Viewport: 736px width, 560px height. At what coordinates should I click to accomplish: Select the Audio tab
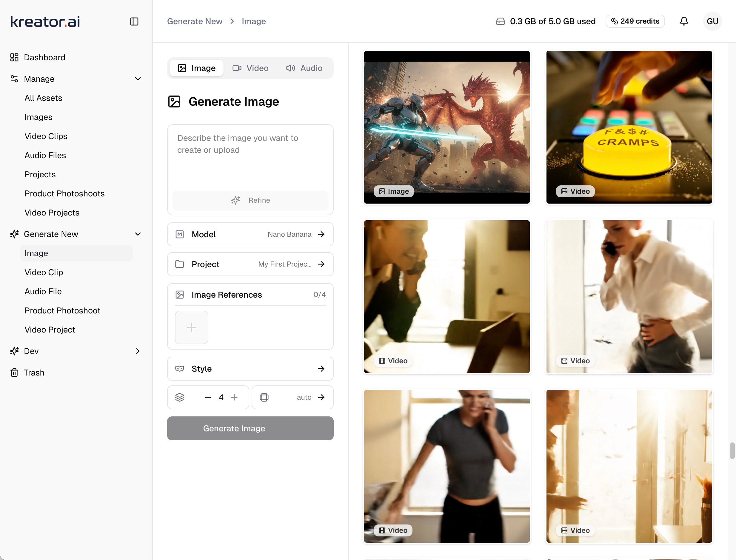tap(304, 68)
